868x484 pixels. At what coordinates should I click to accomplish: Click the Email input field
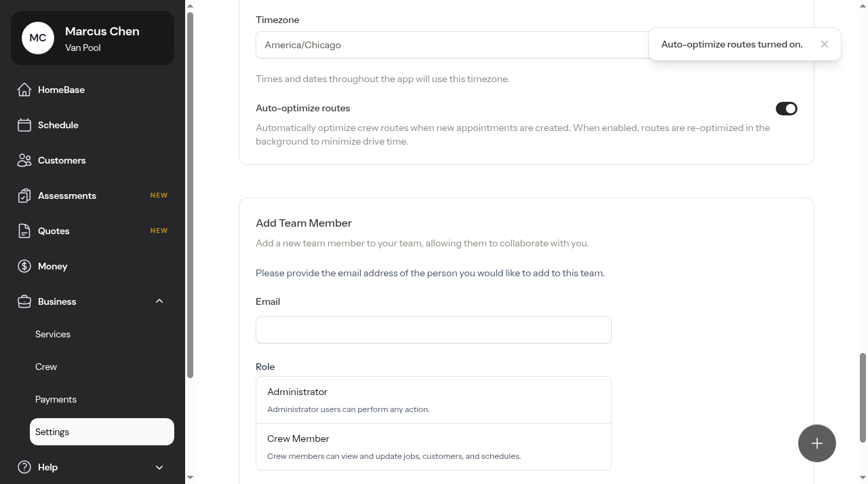[433, 330]
